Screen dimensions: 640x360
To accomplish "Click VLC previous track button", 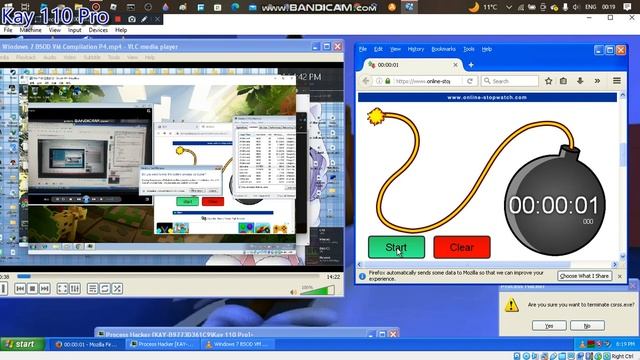I will 20,289.
